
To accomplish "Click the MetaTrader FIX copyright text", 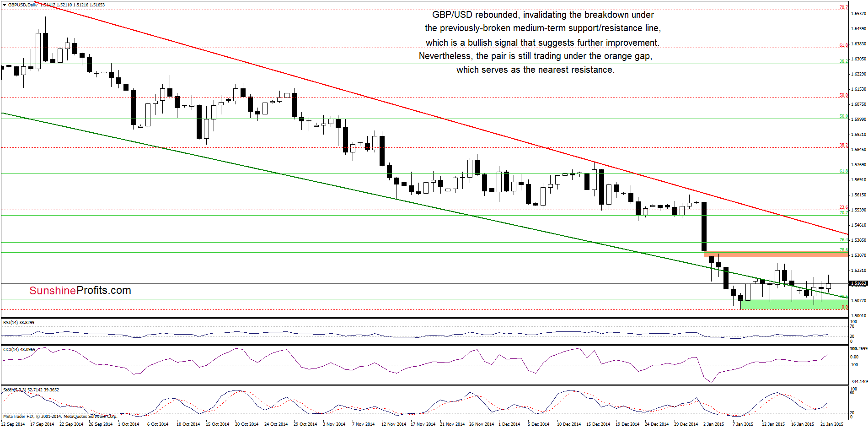I will click(60, 417).
